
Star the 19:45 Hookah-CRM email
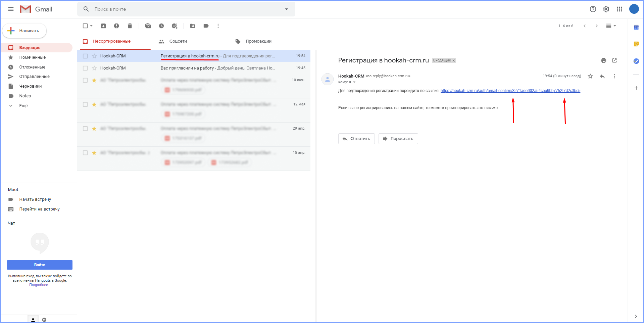(x=94, y=68)
